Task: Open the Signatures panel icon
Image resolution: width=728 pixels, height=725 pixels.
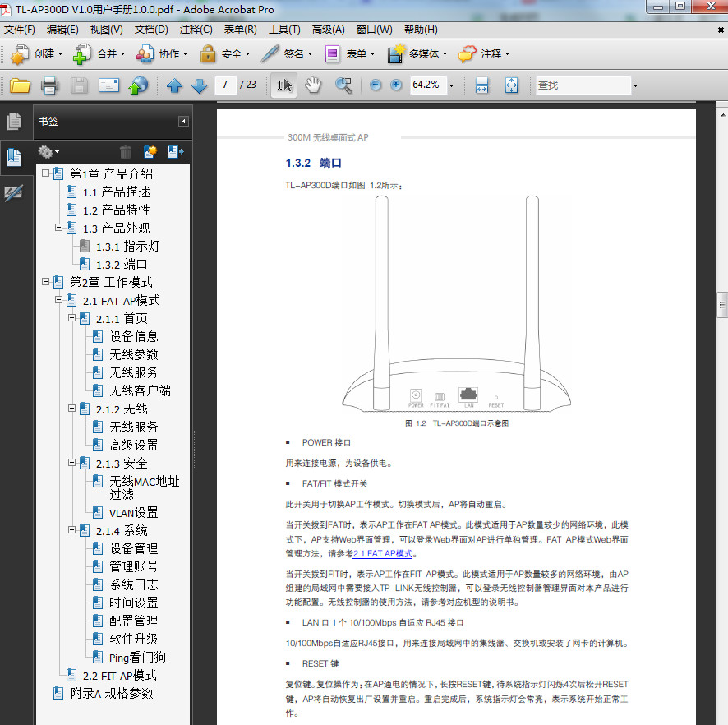Action: coord(14,193)
